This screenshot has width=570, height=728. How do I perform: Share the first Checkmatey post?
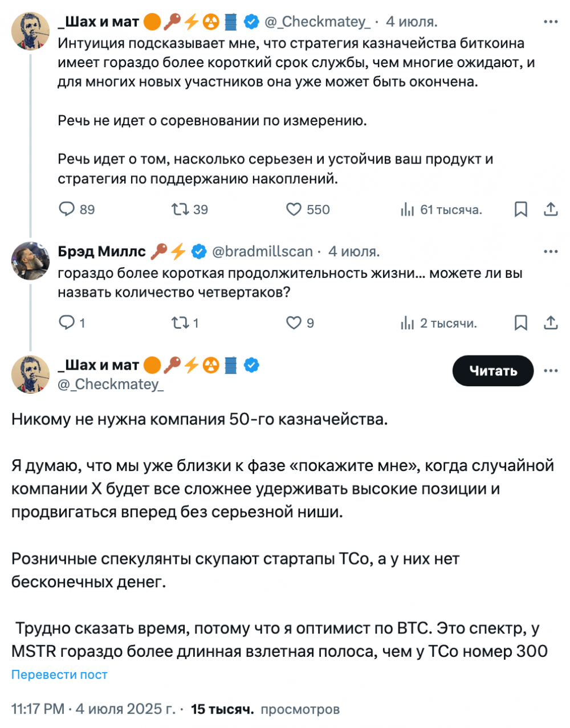tap(551, 210)
